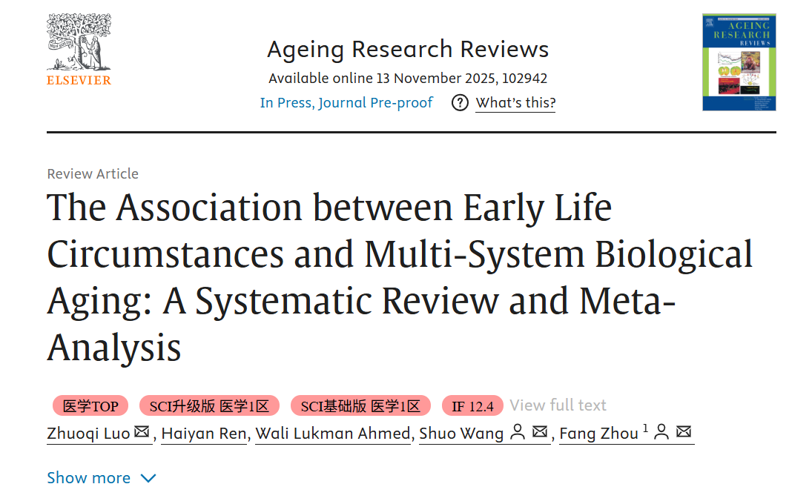Image resolution: width=812 pixels, height=504 pixels.
Task: Click envelope icon next to Shuo Wang
Action: coord(540,432)
